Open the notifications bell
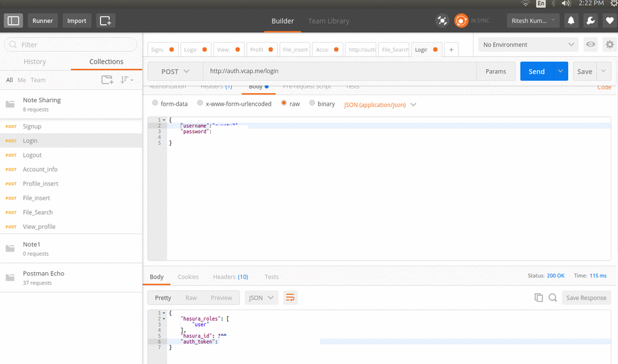Screen dimensions: 618x364 point(571,20)
